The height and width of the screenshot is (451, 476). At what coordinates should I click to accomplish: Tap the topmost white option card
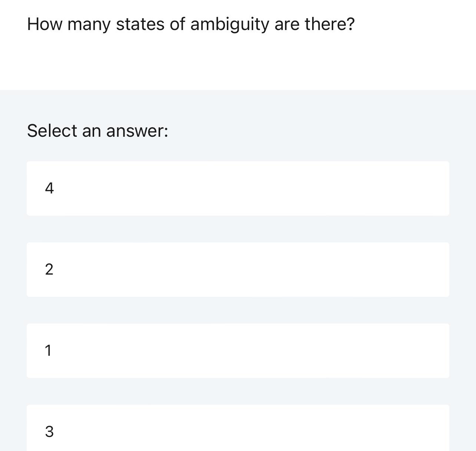238,188
